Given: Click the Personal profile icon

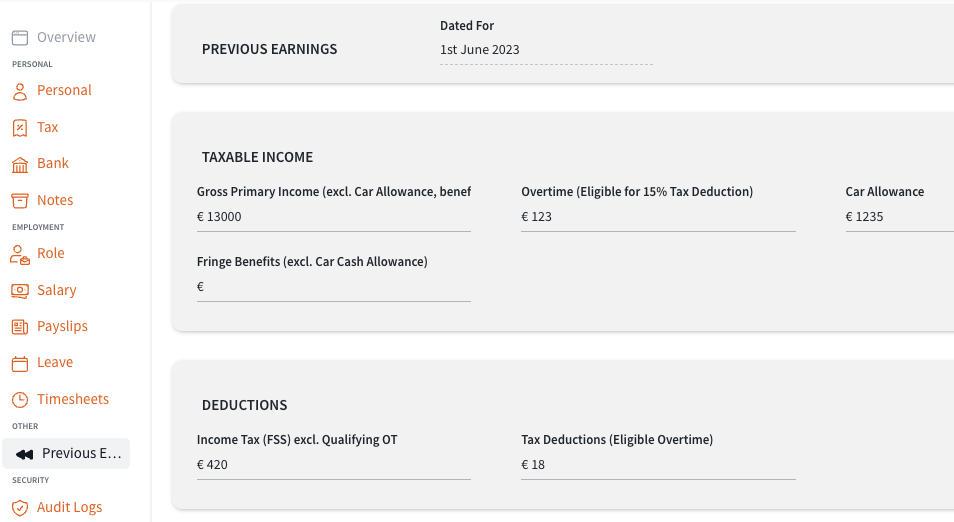Looking at the screenshot, I should tap(20, 91).
